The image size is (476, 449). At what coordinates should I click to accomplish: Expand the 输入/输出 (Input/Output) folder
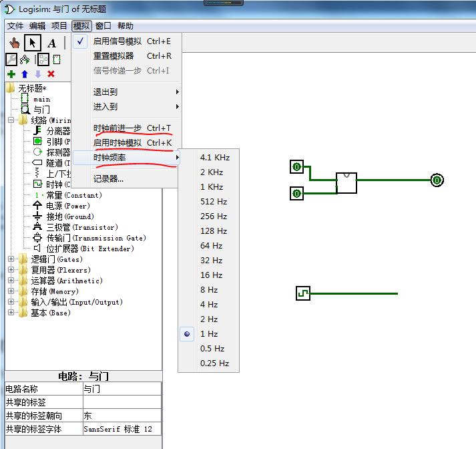(x=11, y=302)
